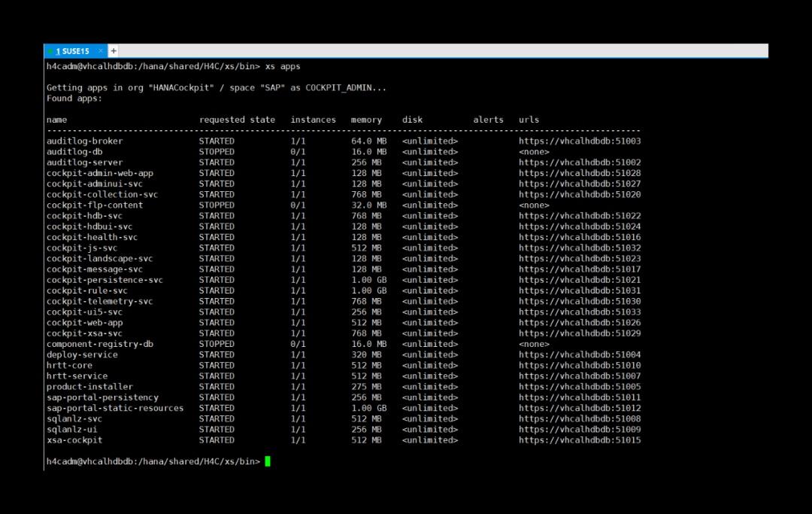Screen dimensions: 812x514
Task: Click the app name cockpit-ui5-svc
Action: pyautogui.click(x=84, y=312)
